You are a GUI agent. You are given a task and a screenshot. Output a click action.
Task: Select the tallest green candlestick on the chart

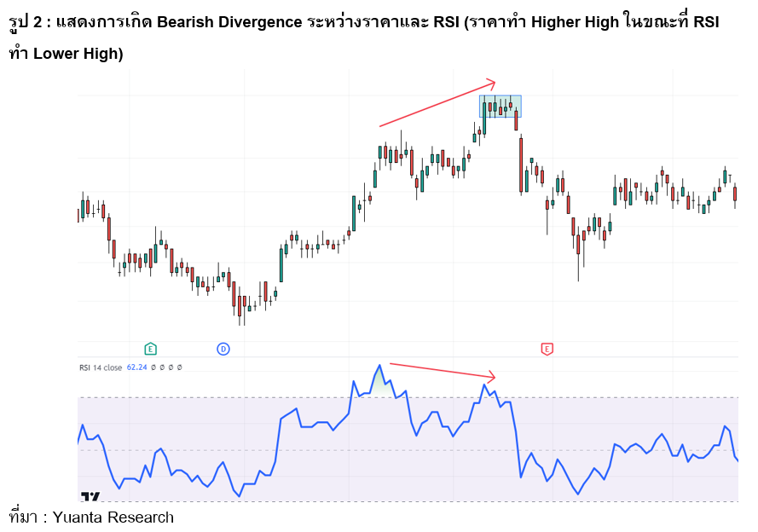click(353, 213)
